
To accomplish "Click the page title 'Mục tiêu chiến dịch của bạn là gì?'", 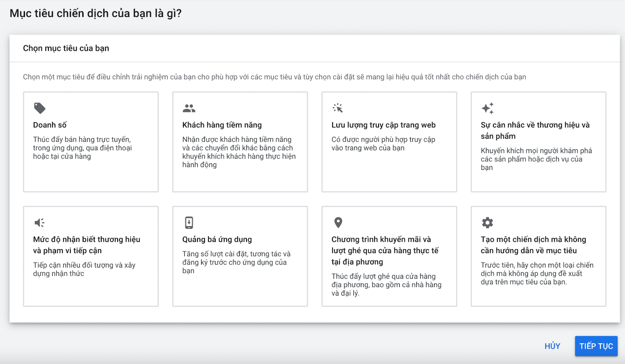I will [x=96, y=13].
